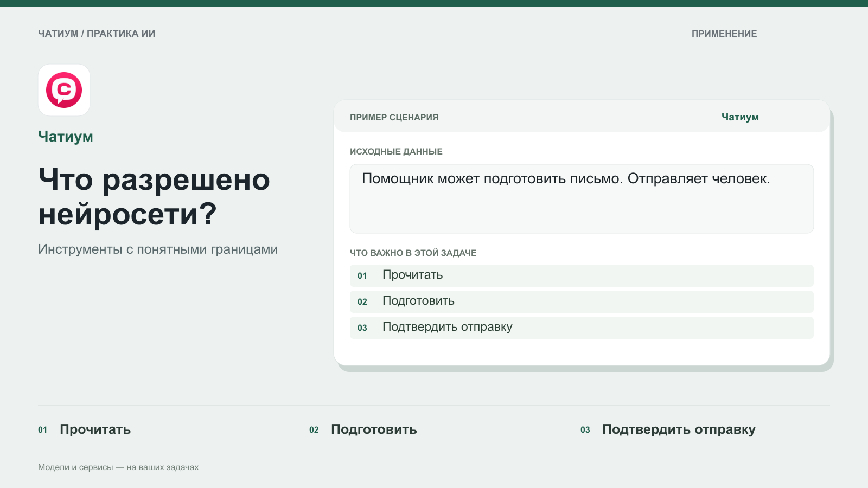Viewport: 868px width, 488px height.
Task: Click the ЧАТИУМ / ПРАКТИКА ИИ header text
Action: pyautogui.click(x=97, y=34)
